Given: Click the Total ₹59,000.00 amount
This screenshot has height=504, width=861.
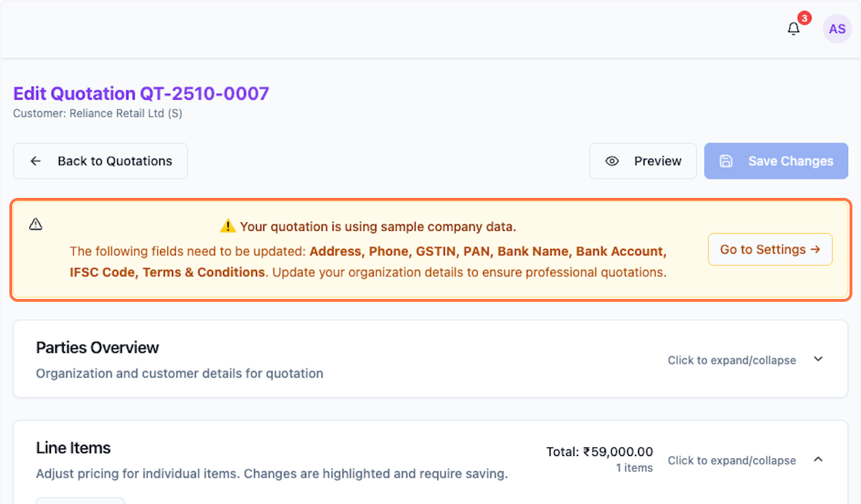Looking at the screenshot, I should tap(599, 452).
